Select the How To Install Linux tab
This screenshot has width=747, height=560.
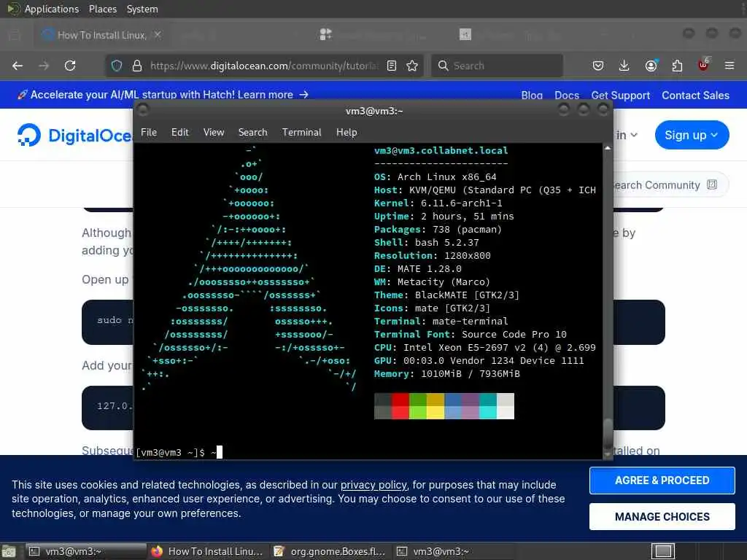coord(101,35)
